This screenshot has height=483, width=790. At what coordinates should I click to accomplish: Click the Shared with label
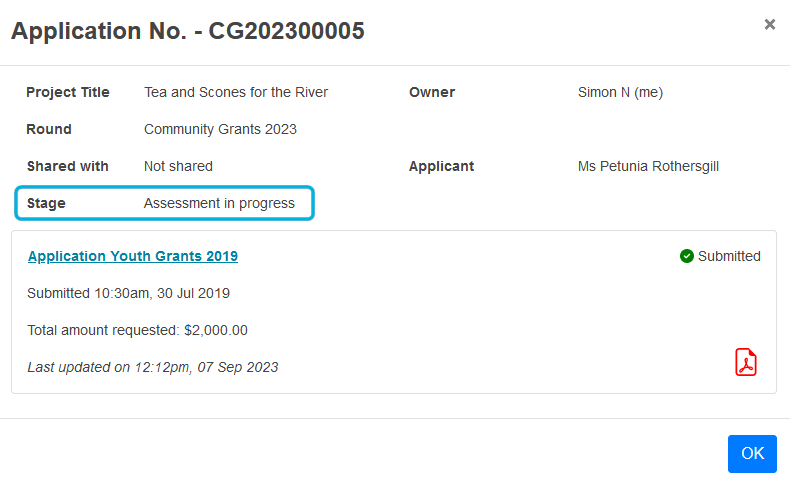(68, 166)
